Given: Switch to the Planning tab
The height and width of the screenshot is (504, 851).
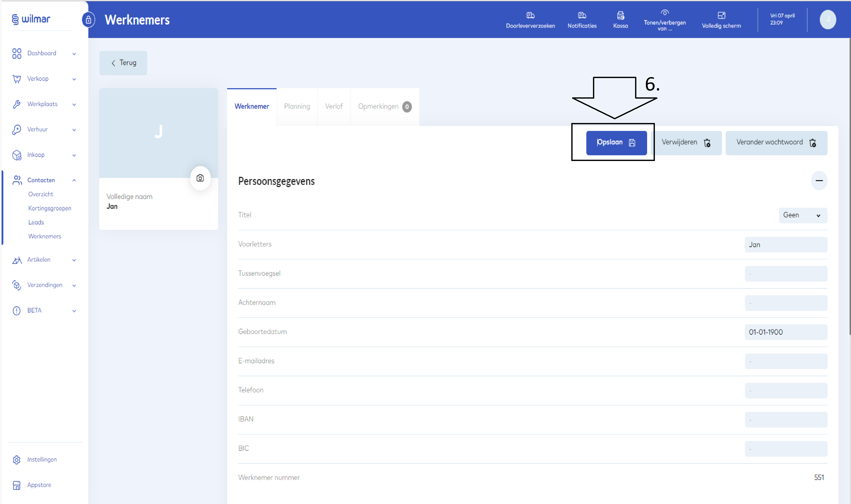Looking at the screenshot, I should click(x=297, y=107).
